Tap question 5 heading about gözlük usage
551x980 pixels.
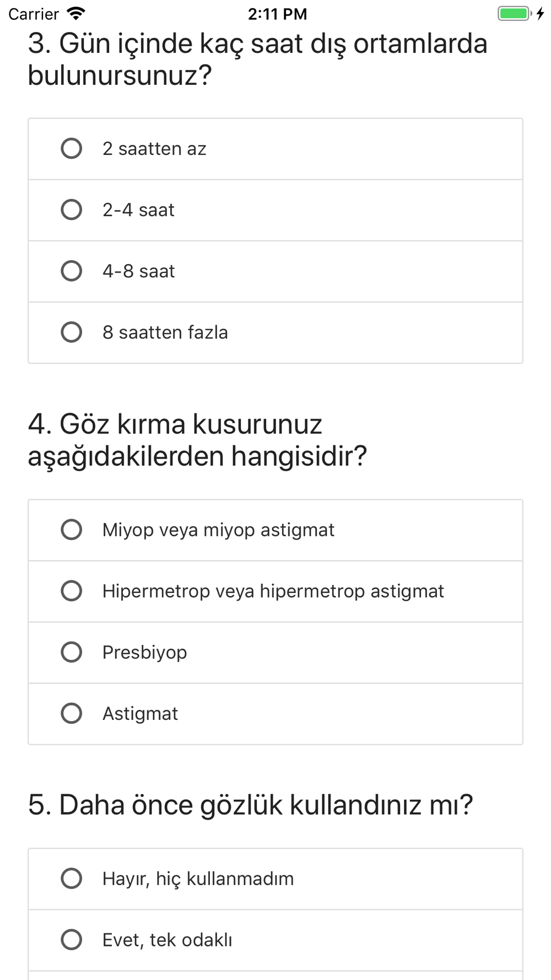pos(251,805)
